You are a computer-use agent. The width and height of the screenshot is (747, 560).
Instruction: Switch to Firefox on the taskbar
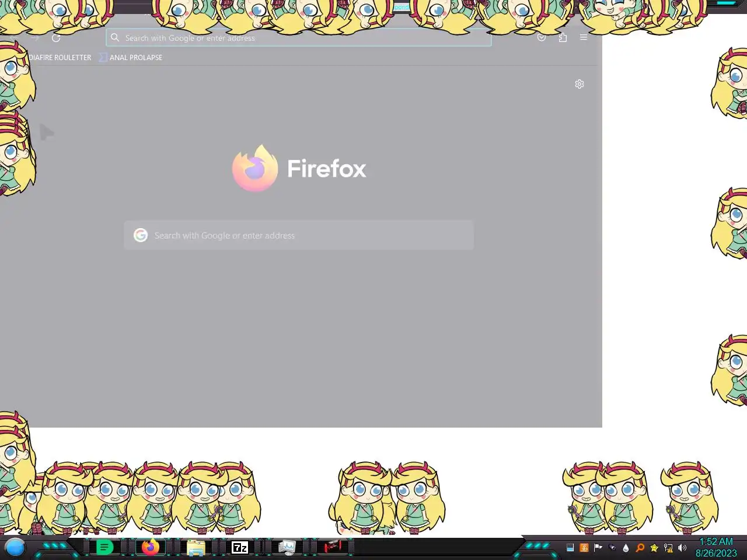coord(151,547)
